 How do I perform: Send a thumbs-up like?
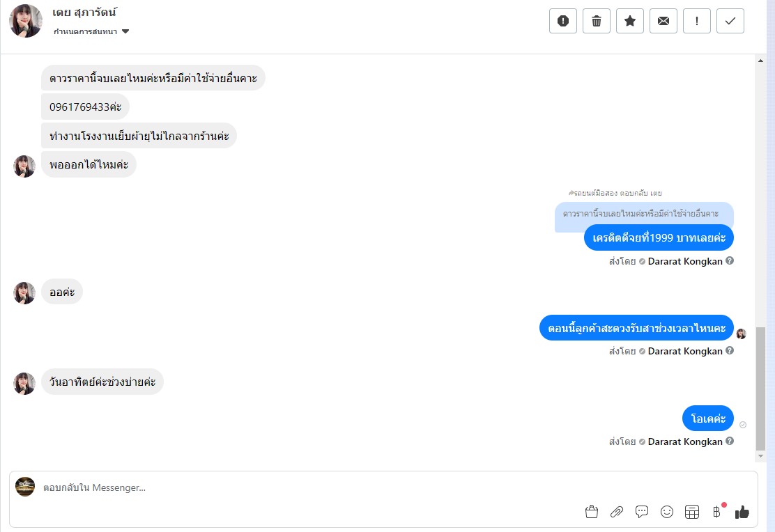[x=742, y=512]
